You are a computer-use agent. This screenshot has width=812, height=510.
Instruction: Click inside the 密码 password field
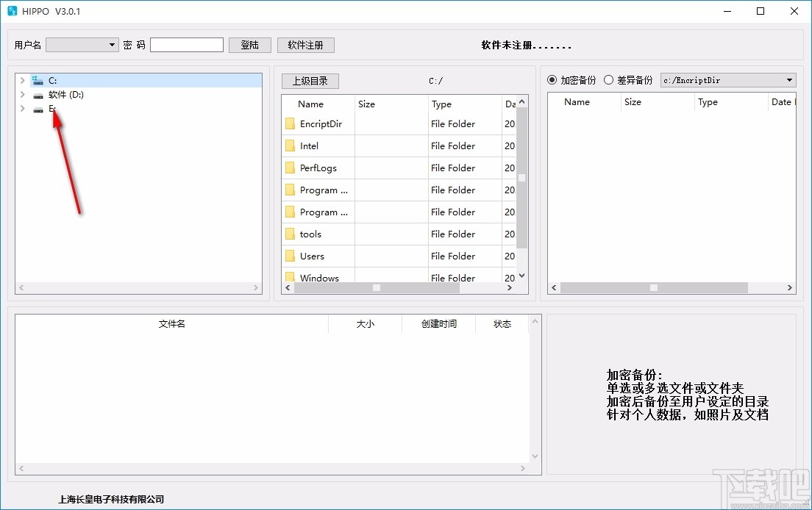(186, 44)
